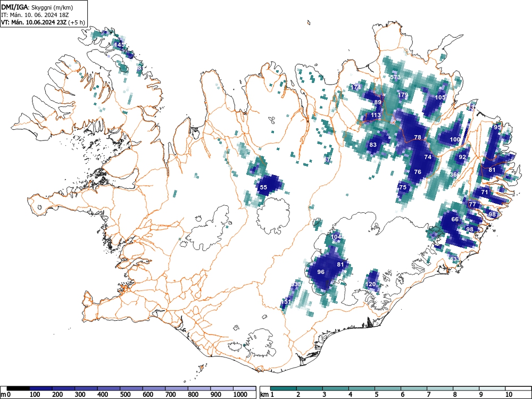Click the map value 76

pyautogui.click(x=418, y=172)
